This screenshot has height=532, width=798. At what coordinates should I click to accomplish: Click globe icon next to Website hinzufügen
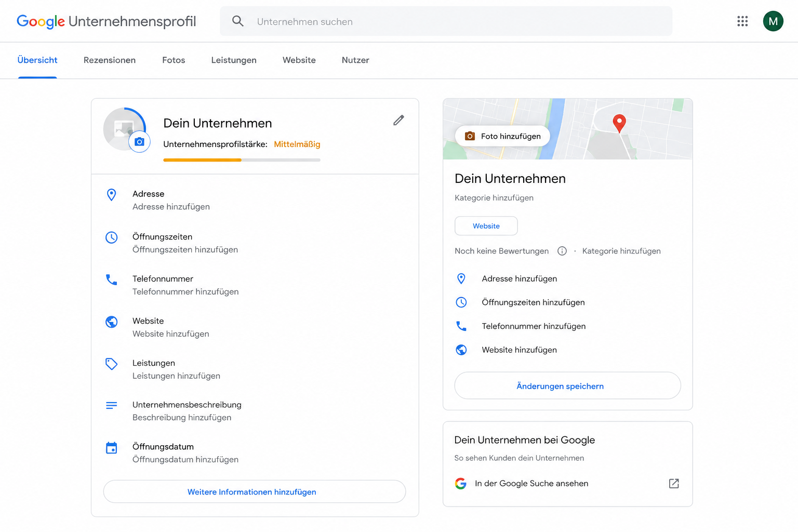pyautogui.click(x=461, y=350)
